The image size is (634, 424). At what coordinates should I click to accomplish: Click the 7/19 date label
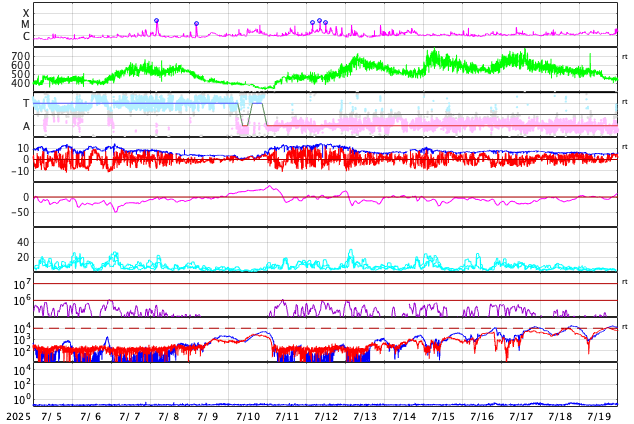599,417
